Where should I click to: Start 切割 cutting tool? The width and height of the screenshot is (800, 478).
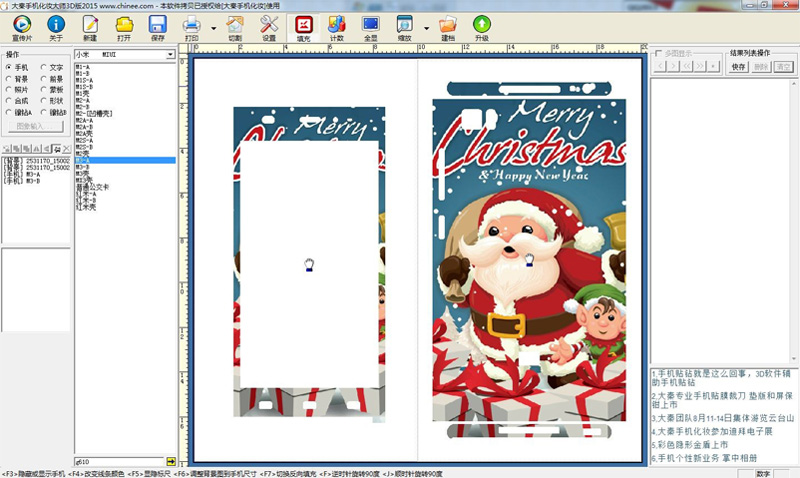click(235, 28)
